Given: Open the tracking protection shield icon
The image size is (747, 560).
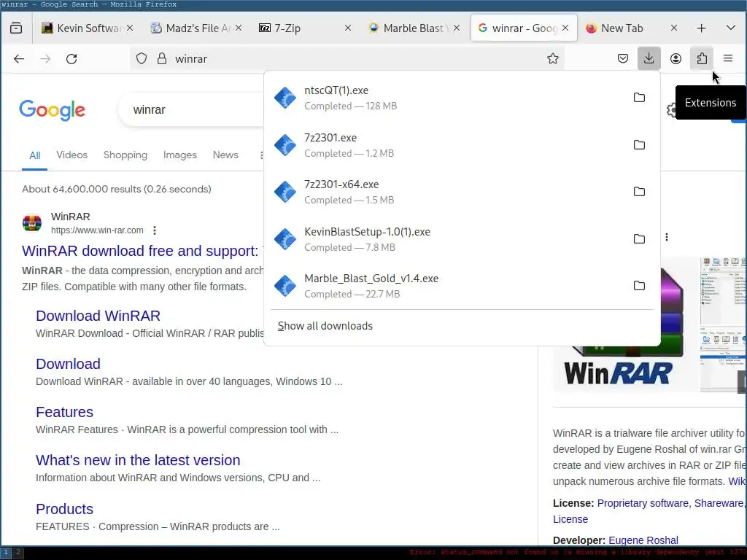Looking at the screenshot, I should pos(142,58).
